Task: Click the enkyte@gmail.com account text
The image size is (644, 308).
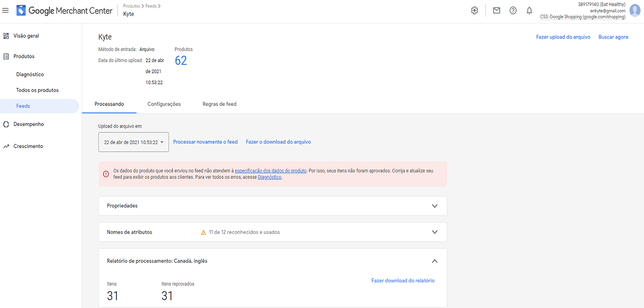Action: click(x=608, y=11)
